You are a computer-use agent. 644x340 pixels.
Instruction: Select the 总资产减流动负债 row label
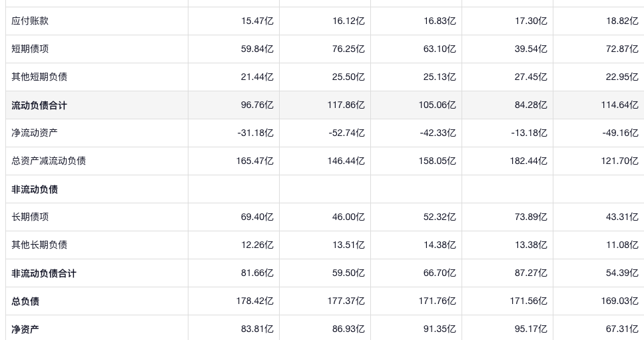[x=49, y=161]
